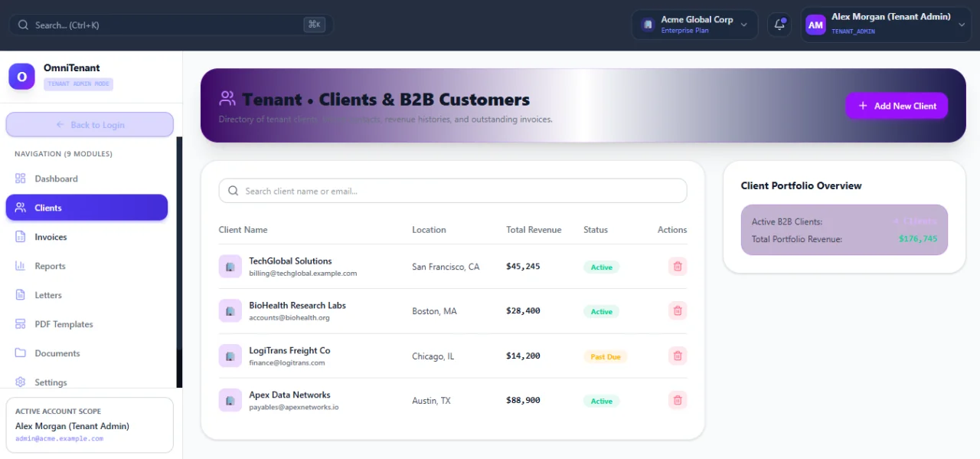Focus the search client name or email field

tap(452, 191)
